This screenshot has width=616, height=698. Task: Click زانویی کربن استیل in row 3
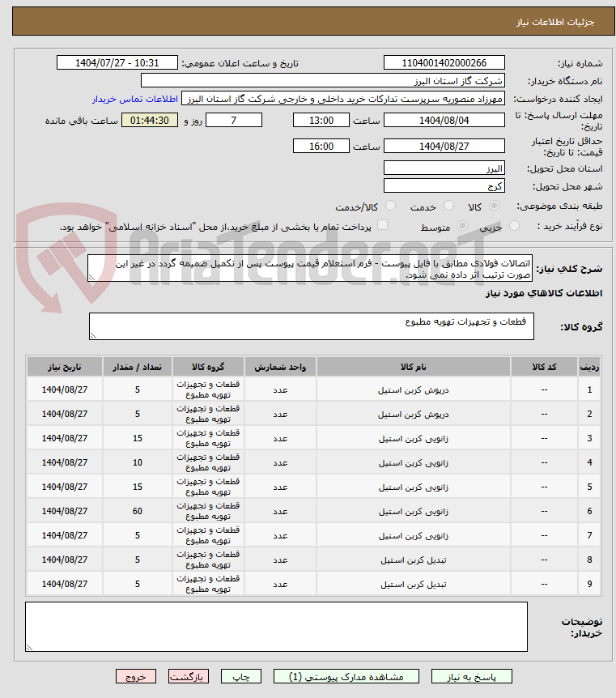[414, 438]
